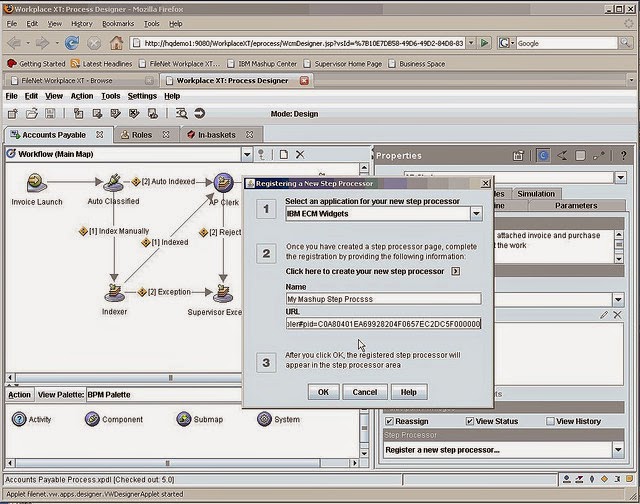Close the Process Designer browser tab
The width and height of the screenshot is (640, 504).
(x=304, y=81)
